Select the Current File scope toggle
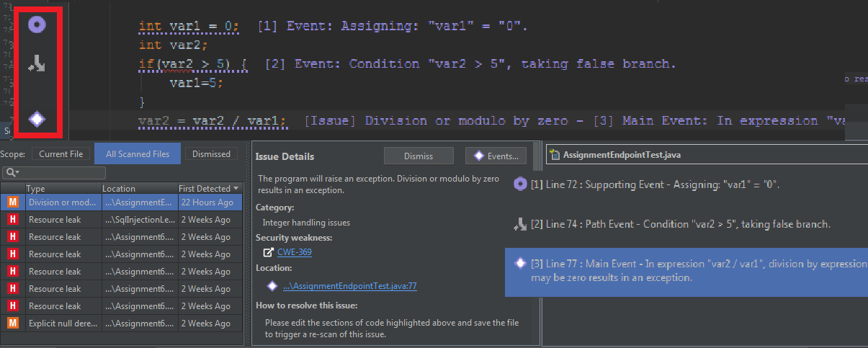This screenshot has height=348, width=868. click(x=62, y=153)
